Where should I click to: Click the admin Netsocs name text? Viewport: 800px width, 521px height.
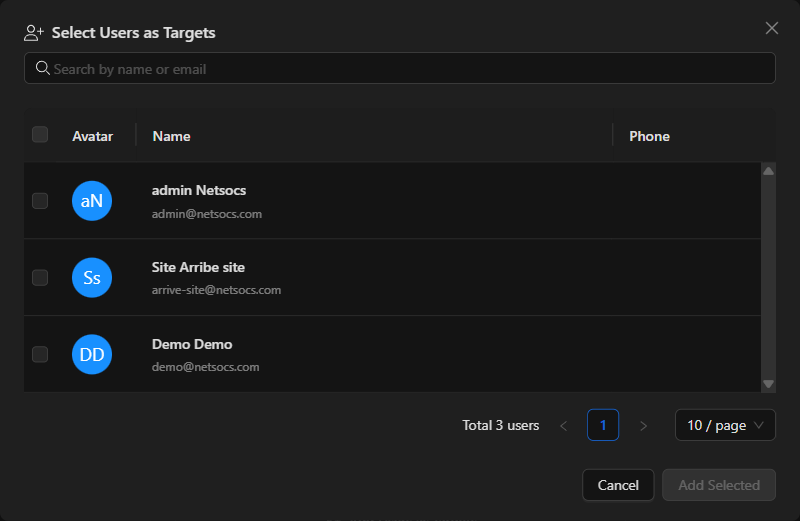click(x=199, y=190)
